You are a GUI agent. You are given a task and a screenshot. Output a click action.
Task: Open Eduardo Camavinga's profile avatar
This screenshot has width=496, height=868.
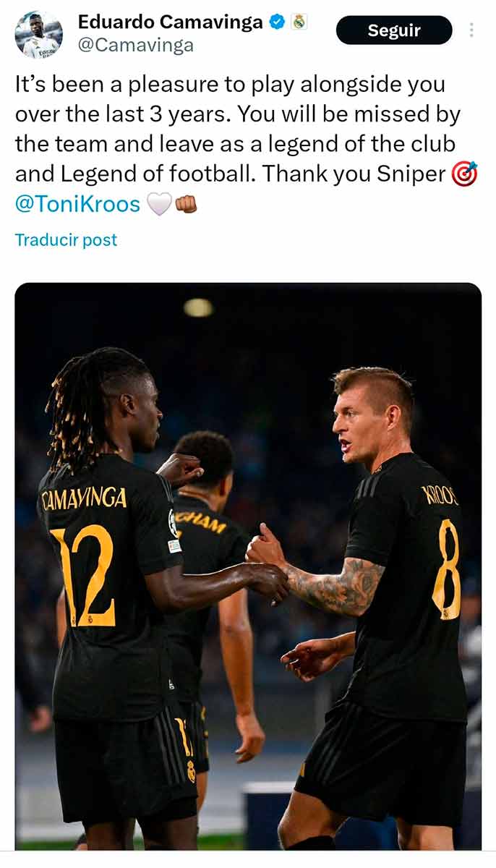point(38,35)
